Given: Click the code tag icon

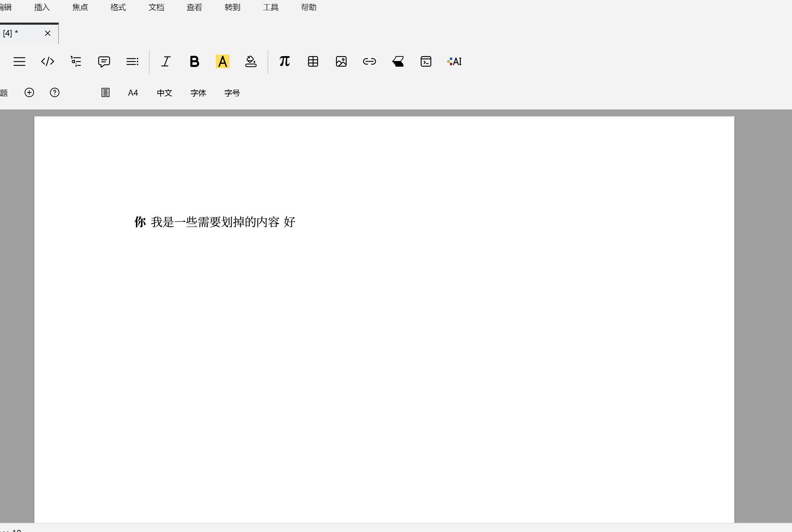Looking at the screenshot, I should [48, 62].
